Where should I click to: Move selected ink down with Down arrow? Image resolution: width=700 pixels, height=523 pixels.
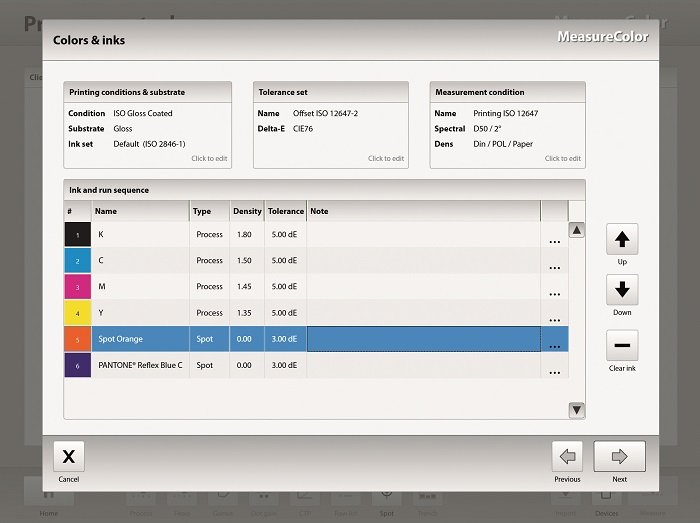[x=622, y=290]
